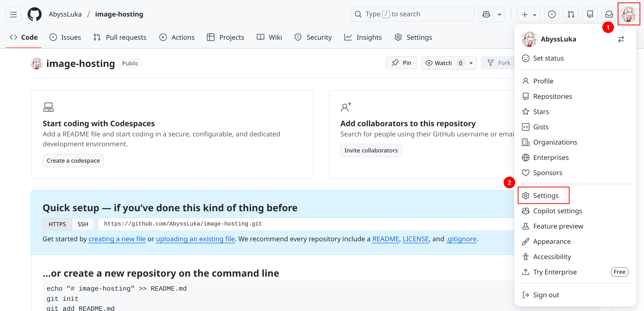
Task: Open the issues icon in header
Action: 552,14
